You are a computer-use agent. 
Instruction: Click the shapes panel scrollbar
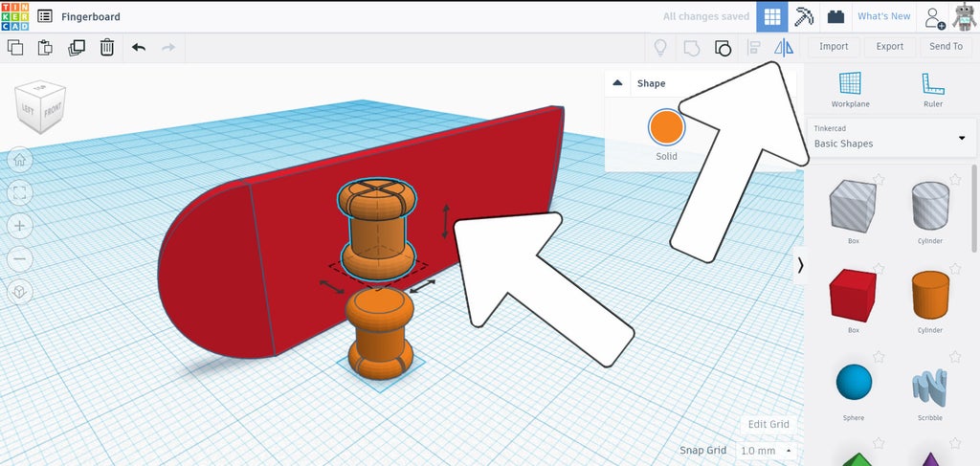(974, 208)
